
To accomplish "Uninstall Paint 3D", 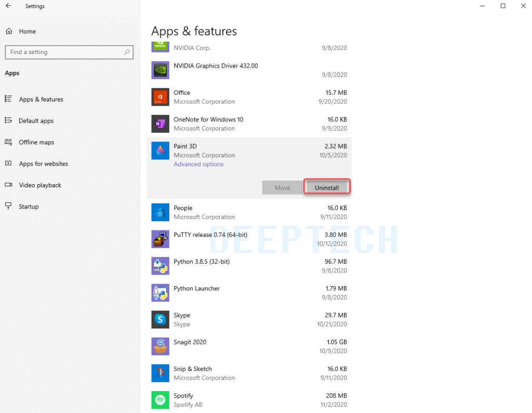I will 327,187.
